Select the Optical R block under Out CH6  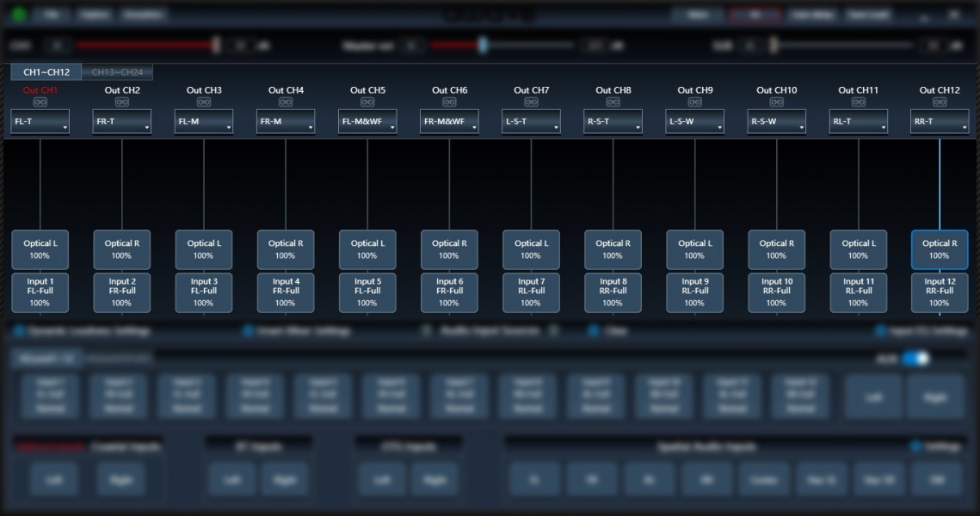point(449,249)
